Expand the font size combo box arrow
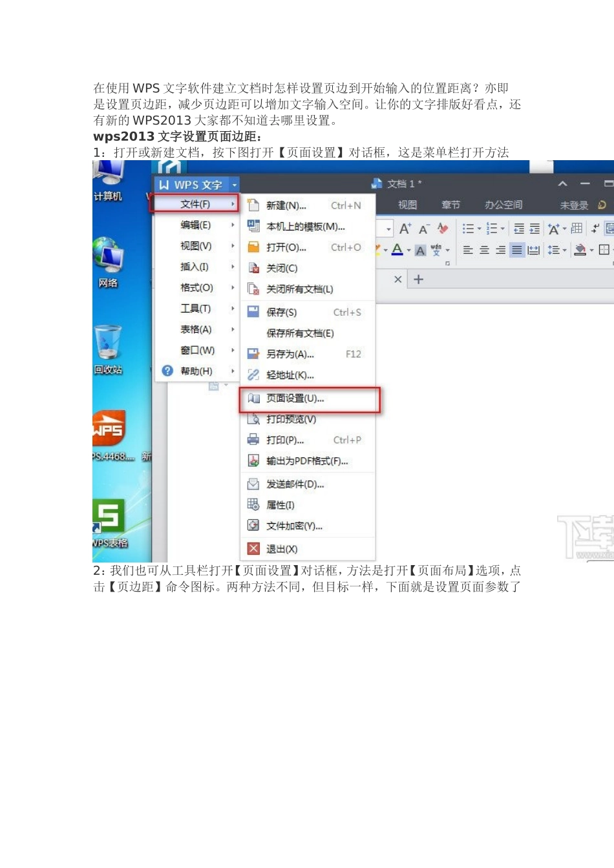This screenshot has width=614, height=868. (388, 229)
